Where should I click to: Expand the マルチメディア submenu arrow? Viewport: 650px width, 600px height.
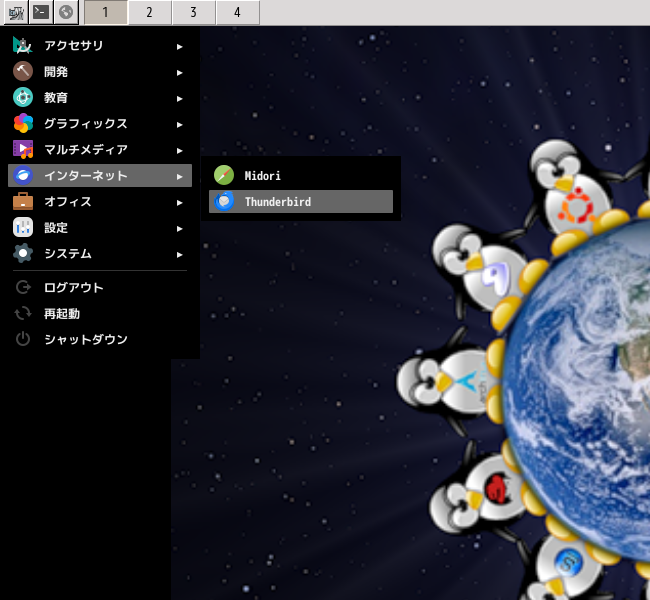179,151
